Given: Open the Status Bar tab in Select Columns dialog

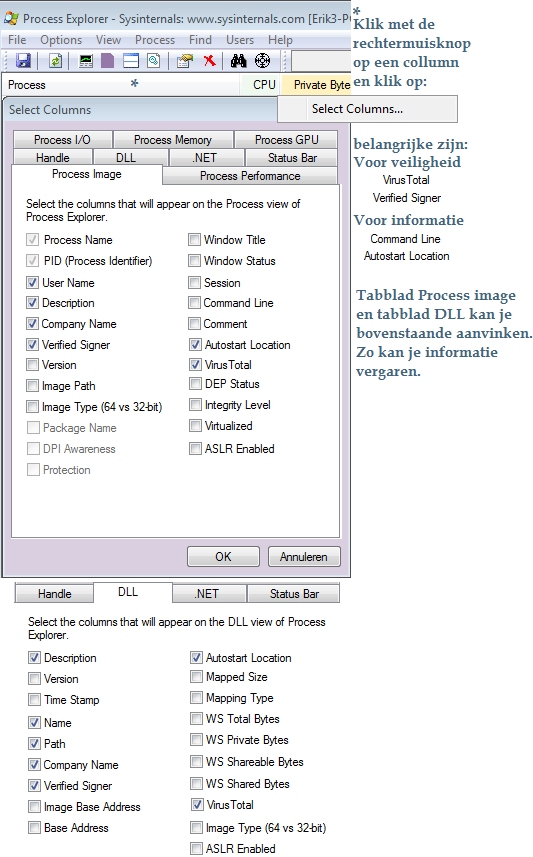Looking at the screenshot, I should [x=292, y=157].
